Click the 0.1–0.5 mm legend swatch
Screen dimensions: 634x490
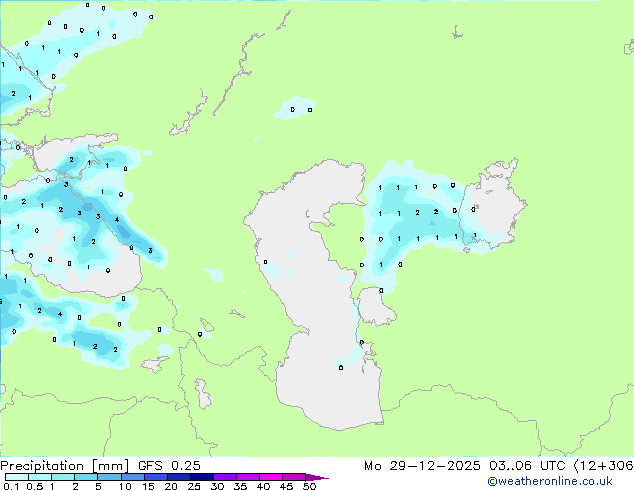click(x=17, y=477)
